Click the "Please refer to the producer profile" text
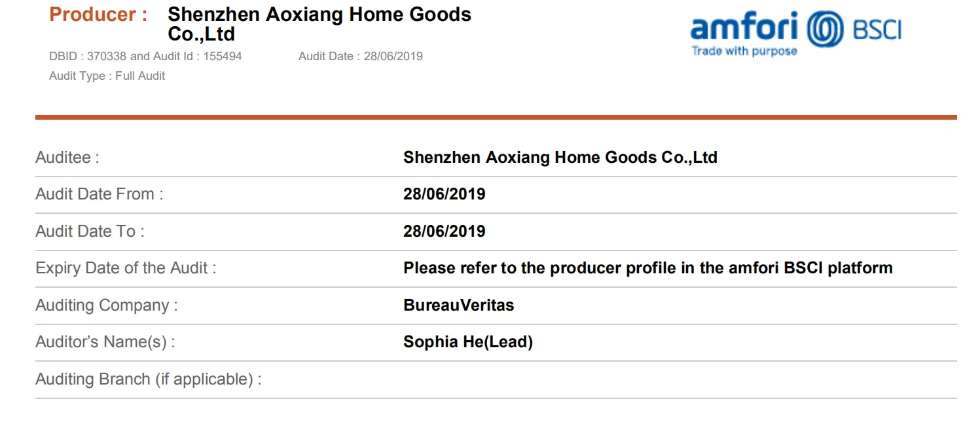 pyautogui.click(x=647, y=268)
